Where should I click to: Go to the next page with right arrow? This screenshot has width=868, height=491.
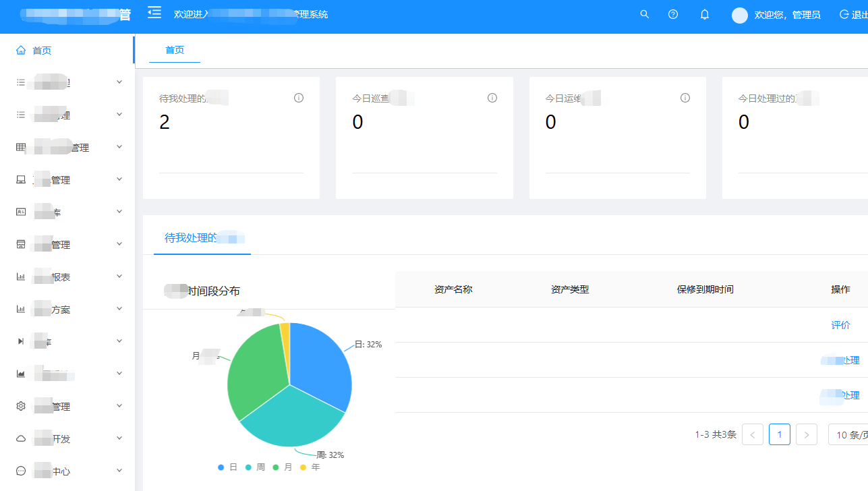coord(807,435)
